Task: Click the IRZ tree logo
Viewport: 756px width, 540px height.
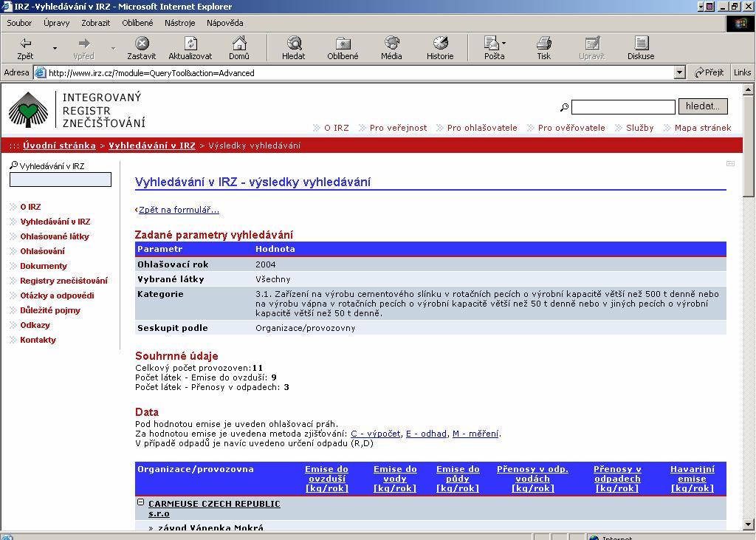Action: (x=29, y=109)
